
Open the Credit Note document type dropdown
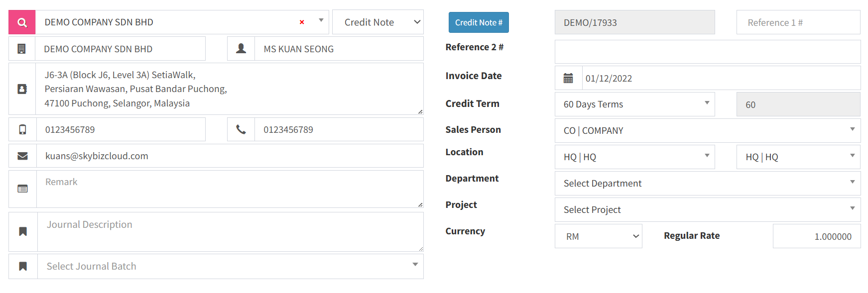[378, 22]
